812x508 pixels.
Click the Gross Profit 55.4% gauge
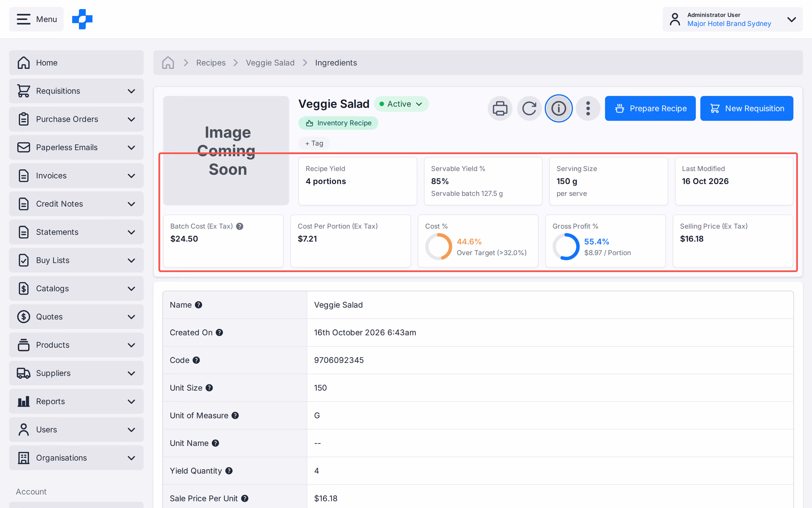(566, 247)
